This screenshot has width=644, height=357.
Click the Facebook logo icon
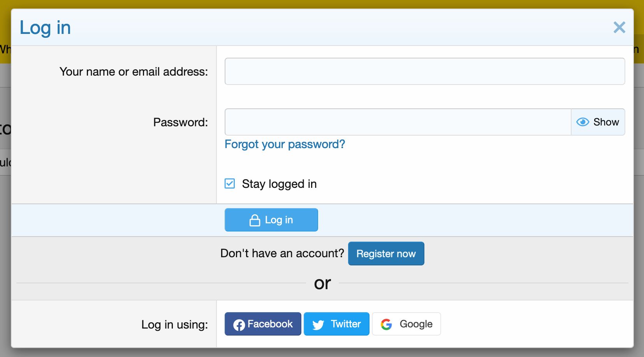coord(239,325)
